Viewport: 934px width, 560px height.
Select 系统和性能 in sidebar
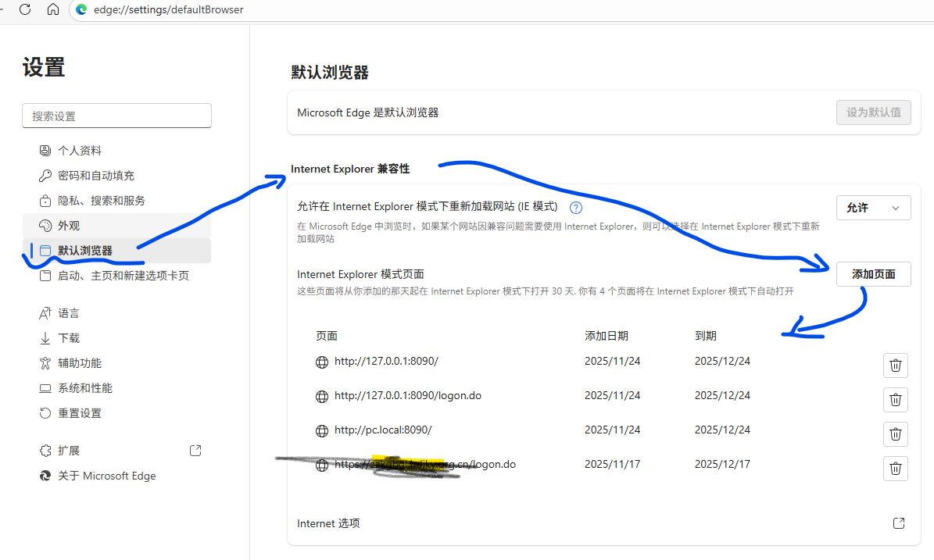pyautogui.click(x=84, y=388)
